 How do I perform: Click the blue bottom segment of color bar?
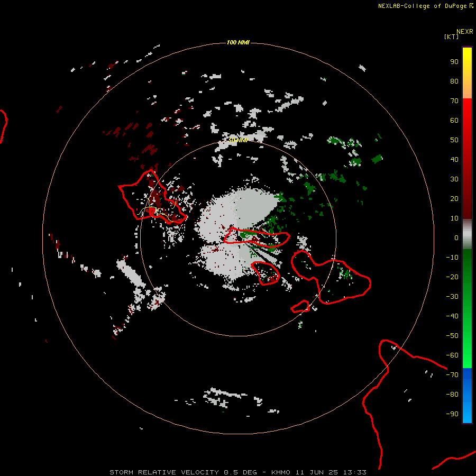(x=467, y=396)
